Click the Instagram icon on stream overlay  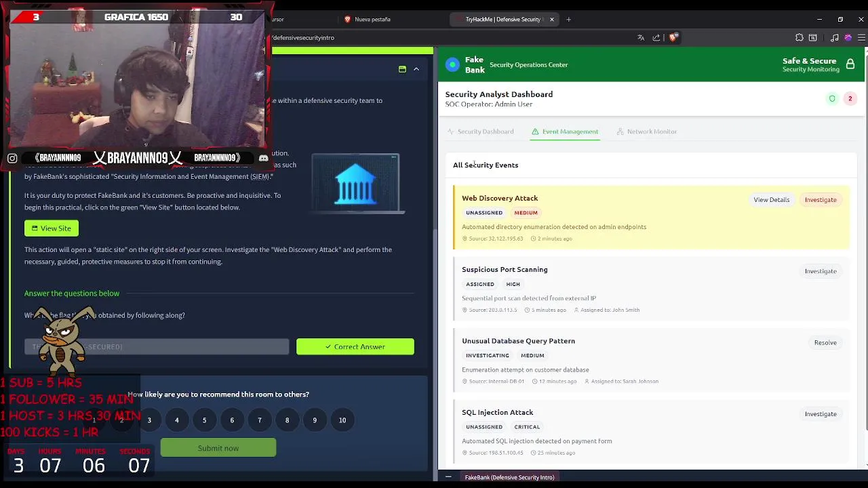tap(12, 158)
